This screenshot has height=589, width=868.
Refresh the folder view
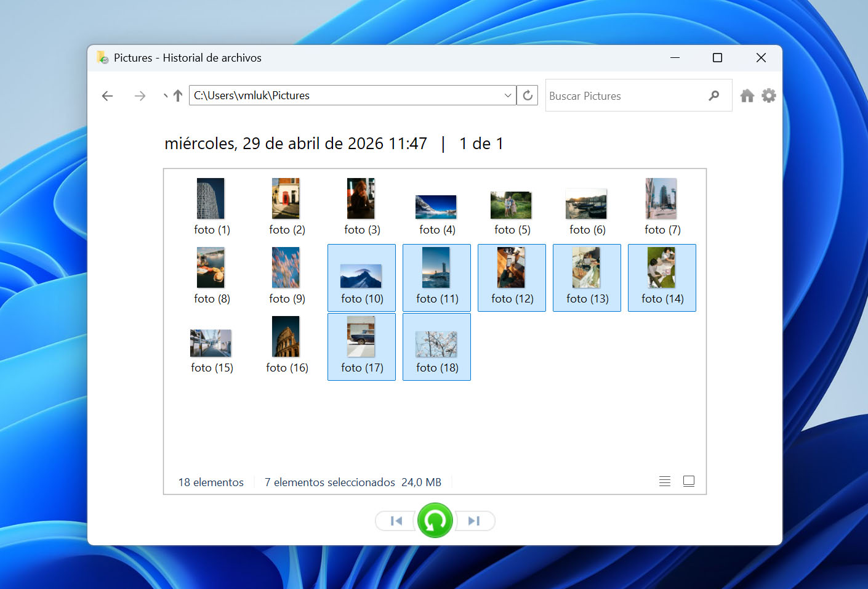click(x=528, y=95)
